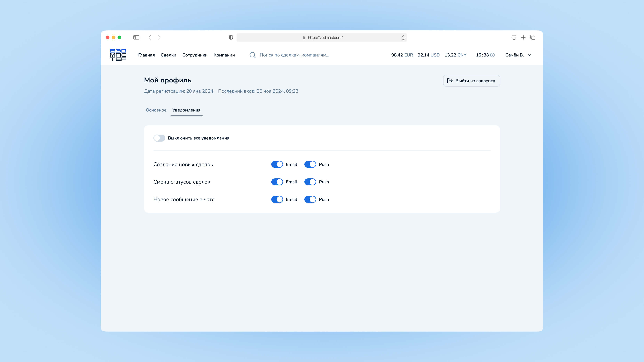Open the browser downloads icon
The height and width of the screenshot is (362, 644).
(514, 37)
